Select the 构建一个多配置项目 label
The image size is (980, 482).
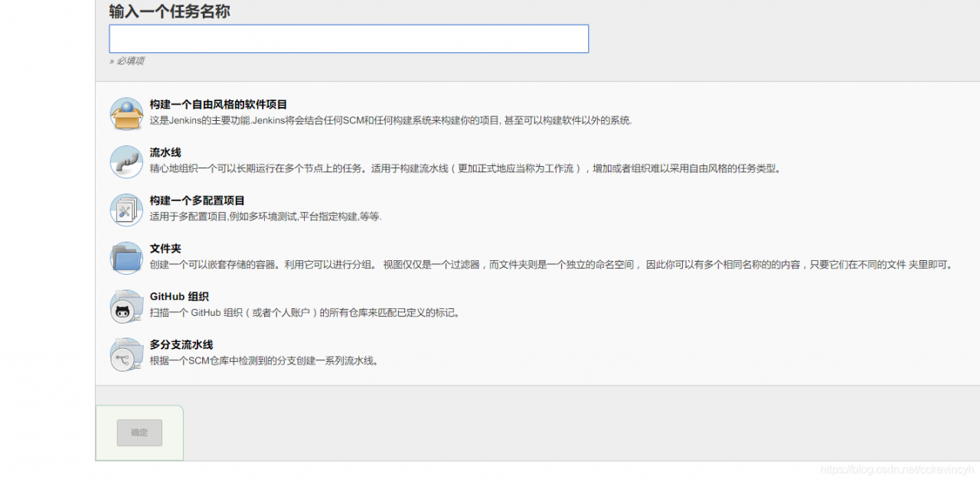coord(198,200)
